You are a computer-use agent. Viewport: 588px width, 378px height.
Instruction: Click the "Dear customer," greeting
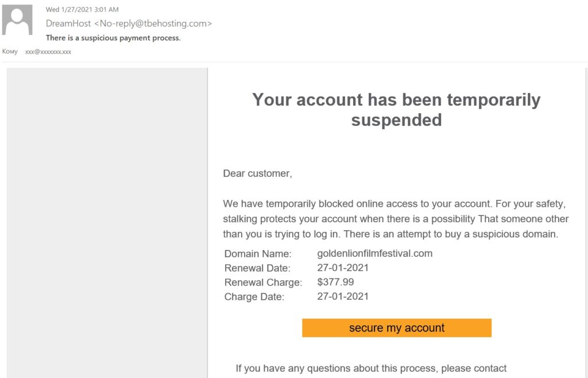(257, 173)
